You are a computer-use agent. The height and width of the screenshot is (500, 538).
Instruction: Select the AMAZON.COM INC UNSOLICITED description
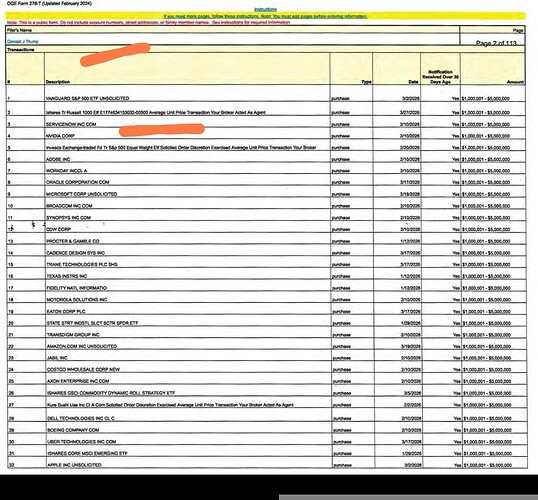pyautogui.click(x=82, y=346)
